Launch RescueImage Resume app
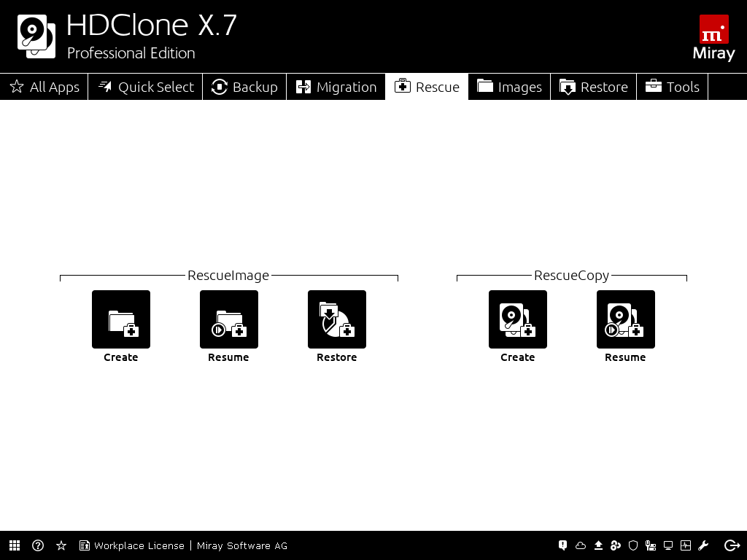 [x=229, y=319]
